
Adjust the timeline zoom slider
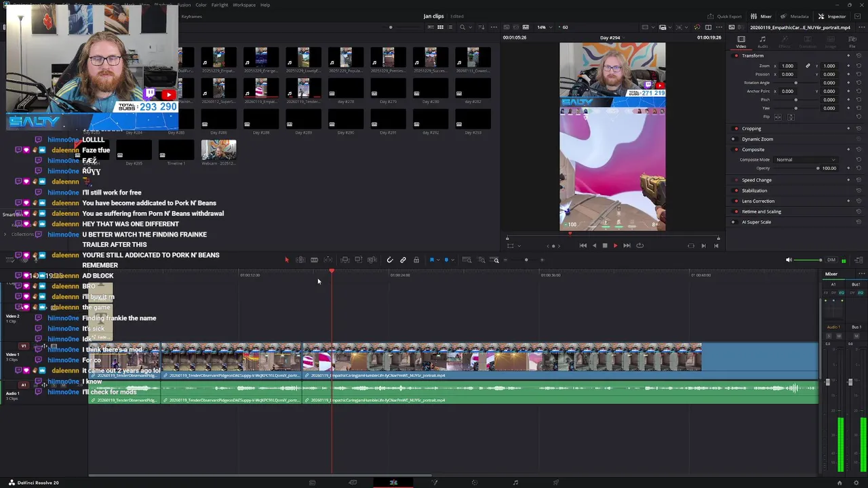pyautogui.click(x=526, y=260)
